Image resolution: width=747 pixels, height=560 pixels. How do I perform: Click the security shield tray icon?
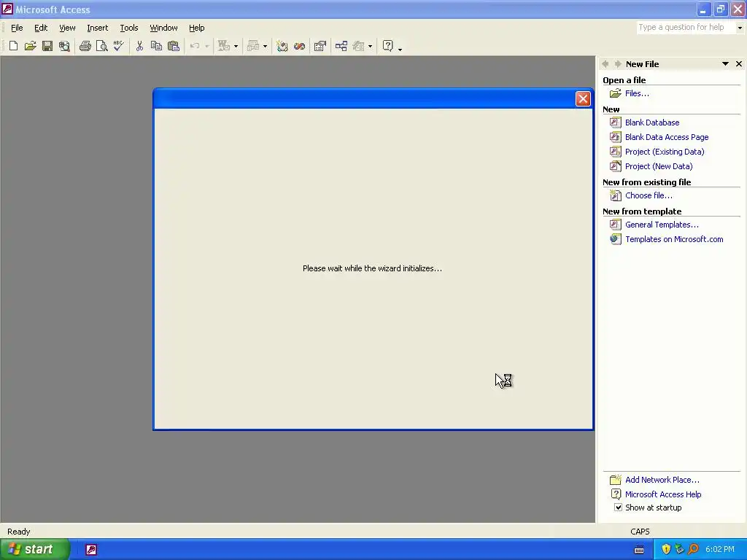[x=666, y=549]
